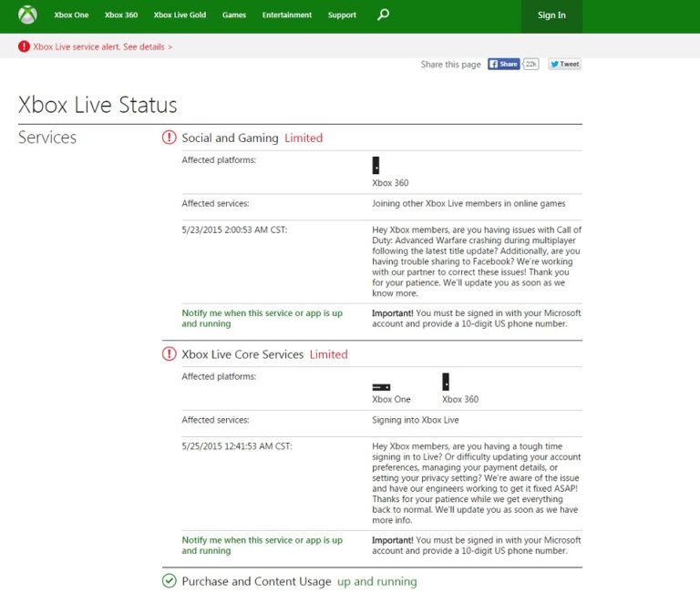The width and height of the screenshot is (700, 593).
Task: Click the 'up and running' status text
Action: pos(376,581)
